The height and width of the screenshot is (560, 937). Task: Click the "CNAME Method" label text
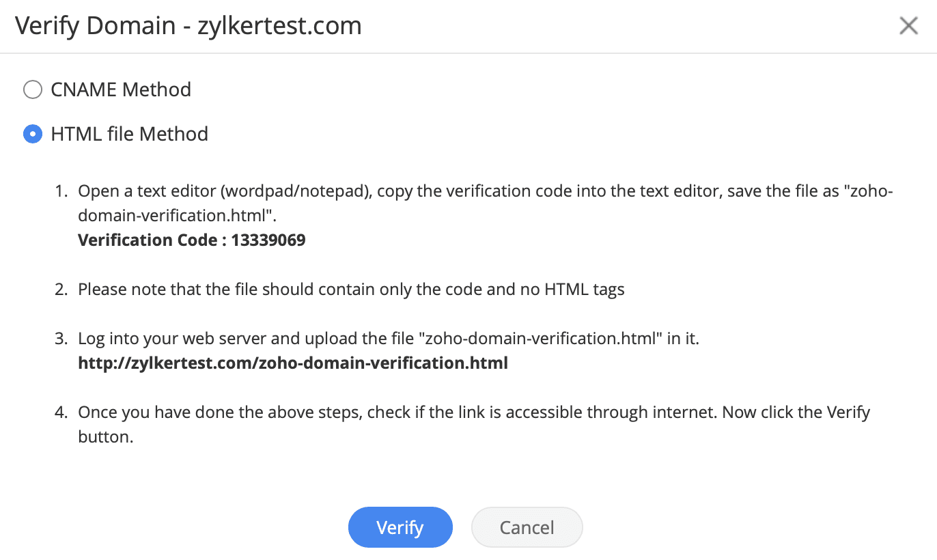coord(121,90)
